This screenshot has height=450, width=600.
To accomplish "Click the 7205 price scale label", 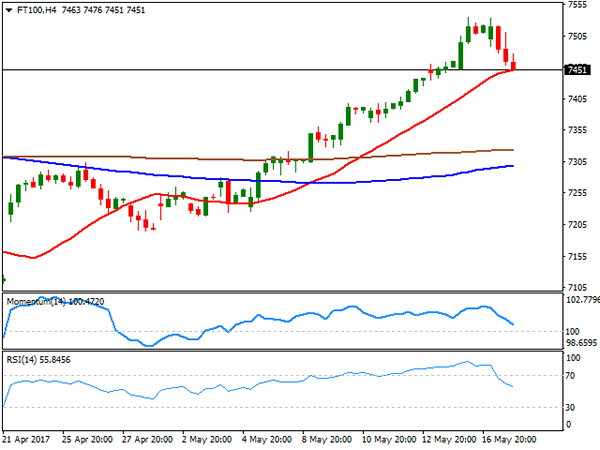I will pyautogui.click(x=577, y=225).
